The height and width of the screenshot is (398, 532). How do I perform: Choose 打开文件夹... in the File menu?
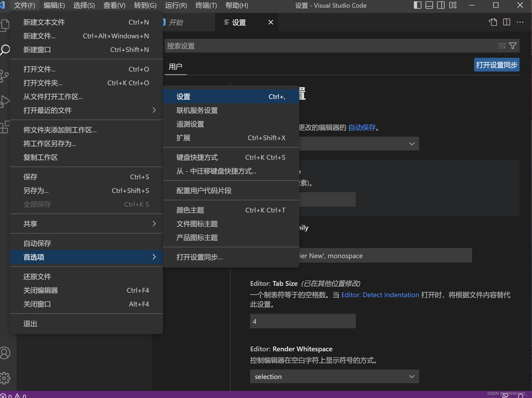pos(86,83)
